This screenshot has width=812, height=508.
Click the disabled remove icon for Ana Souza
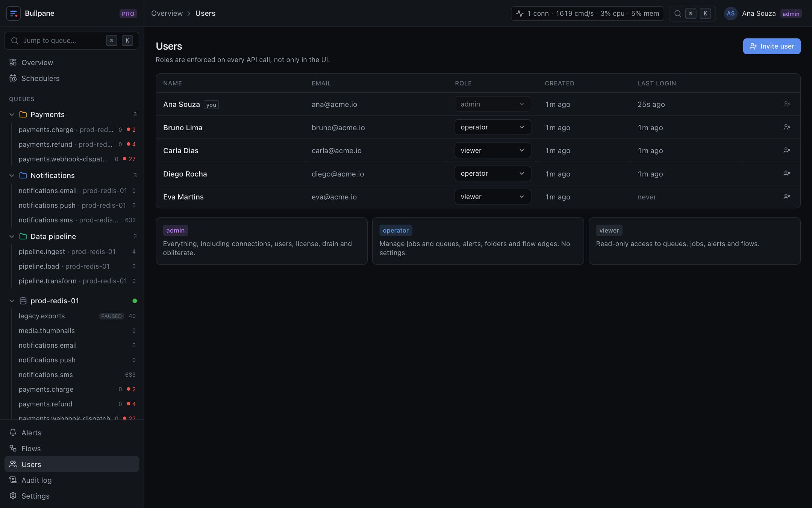point(786,104)
